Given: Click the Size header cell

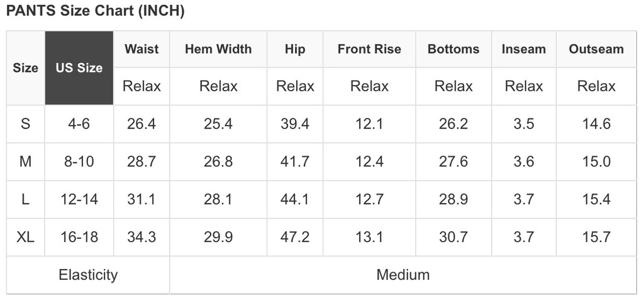Looking at the screenshot, I should click(x=26, y=68).
